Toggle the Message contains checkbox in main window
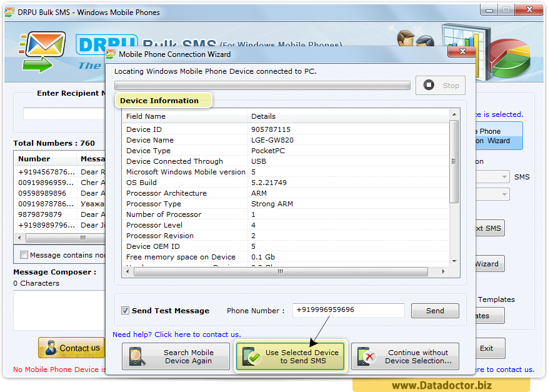 pos(24,255)
